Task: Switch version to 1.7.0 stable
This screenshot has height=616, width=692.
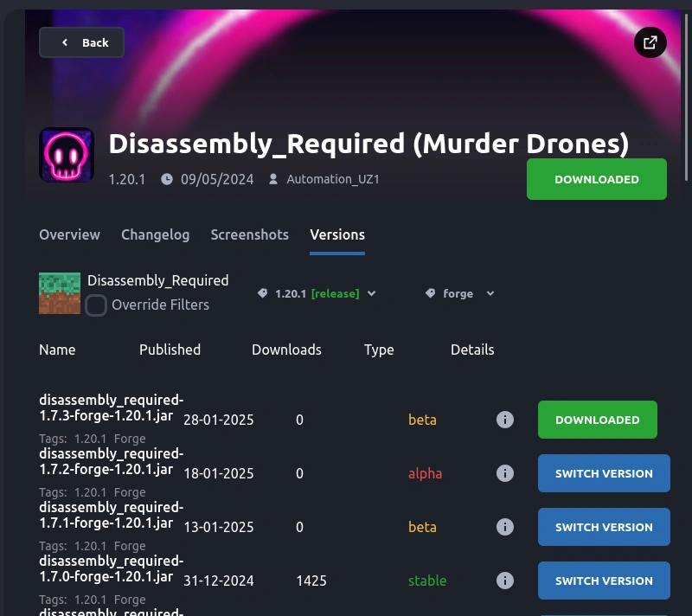Action: tap(604, 581)
